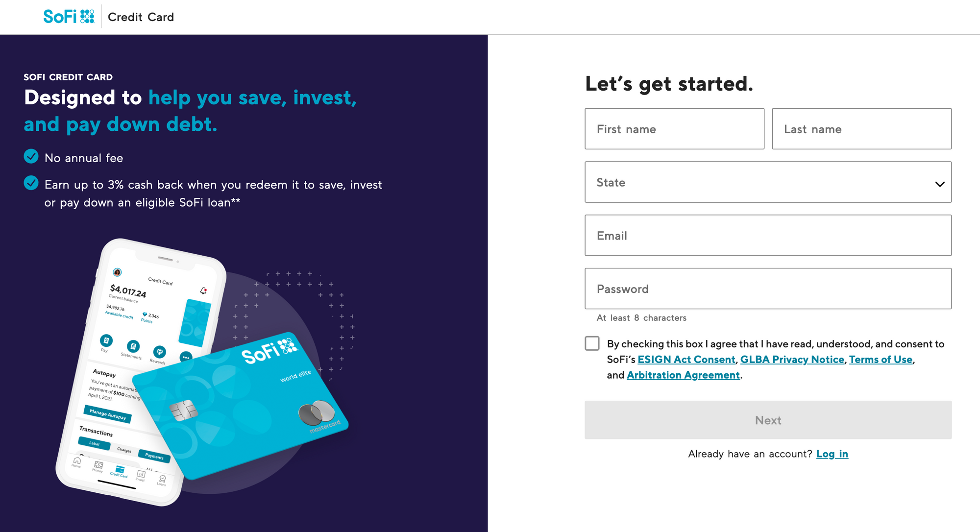Screen dimensions: 980x532
Task: Click the SoFi logo in header
Action: pos(69,17)
